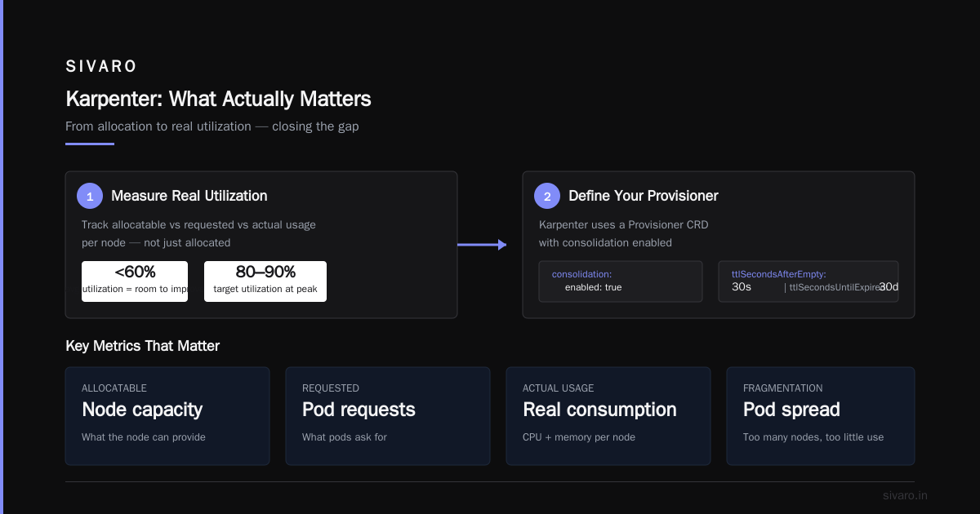This screenshot has height=514, width=980.
Task: Click the 'ALLOCATABLE' label
Action: click(x=114, y=388)
